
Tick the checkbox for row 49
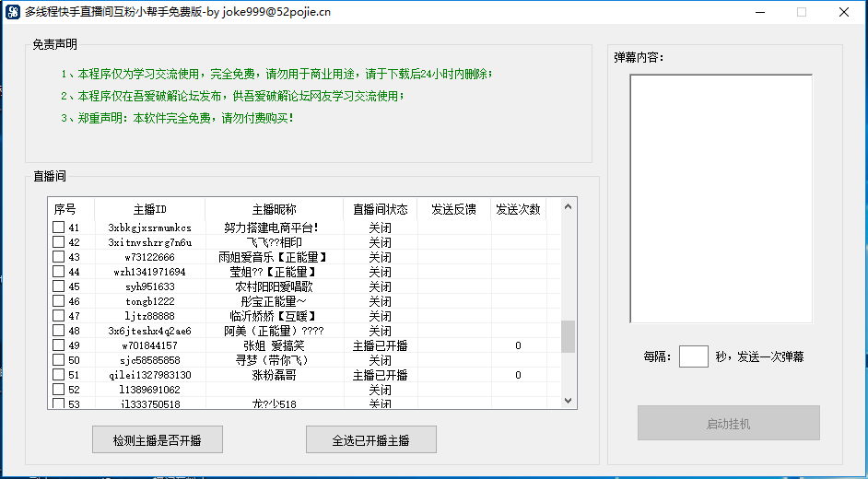(x=59, y=345)
